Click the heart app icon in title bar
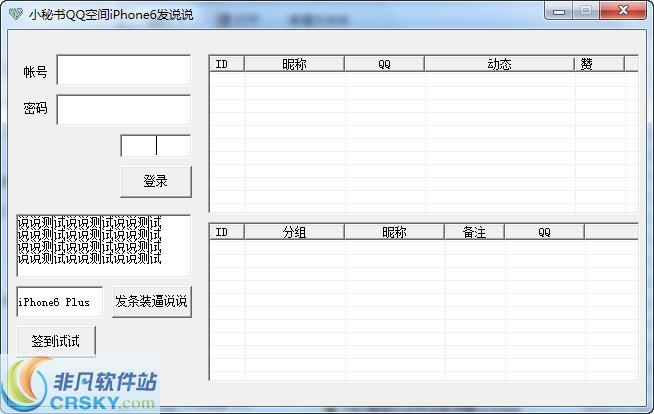Viewport: 654px width, 414px height. coord(16,14)
